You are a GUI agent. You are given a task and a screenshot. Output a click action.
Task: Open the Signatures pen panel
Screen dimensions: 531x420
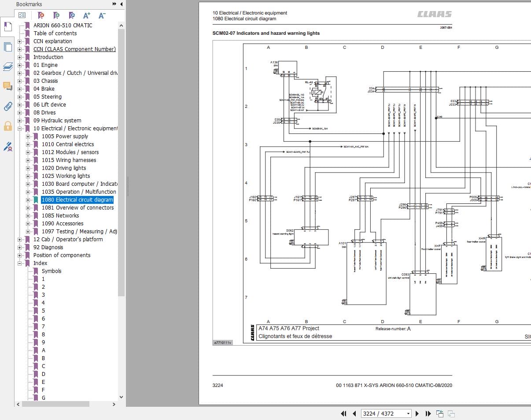[7, 147]
